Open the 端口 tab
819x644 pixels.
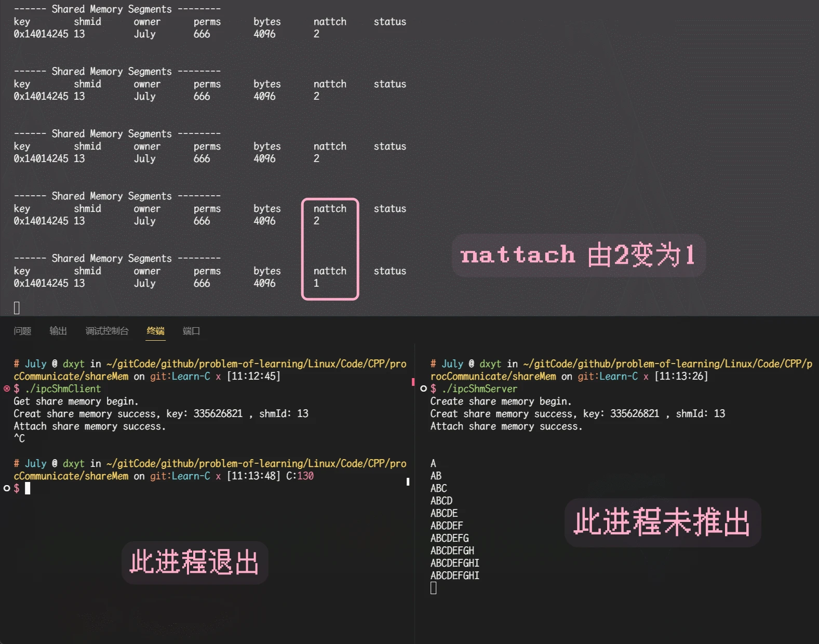pyautogui.click(x=191, y=331)
